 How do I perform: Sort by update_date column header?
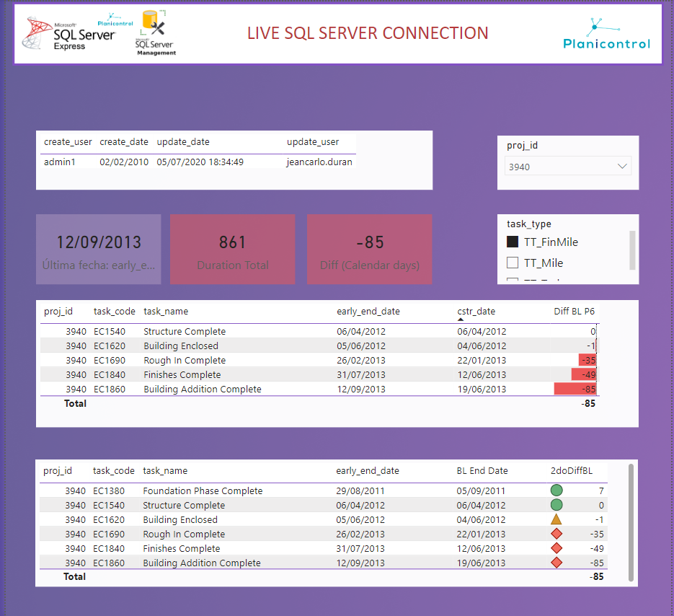click(183, 142)
